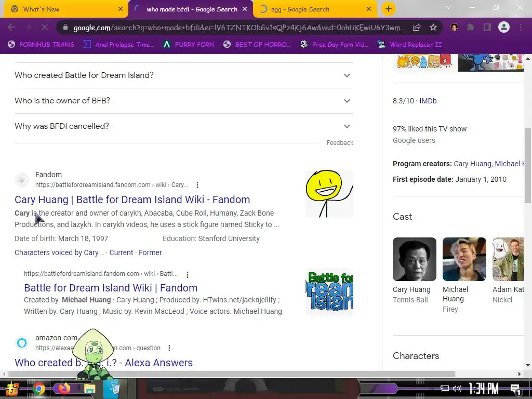Open Cary Huang Battle for Dream Island Wiki link
Image resolution: width=532 pixels, height=399 pixels.
(x=132, y=199)
